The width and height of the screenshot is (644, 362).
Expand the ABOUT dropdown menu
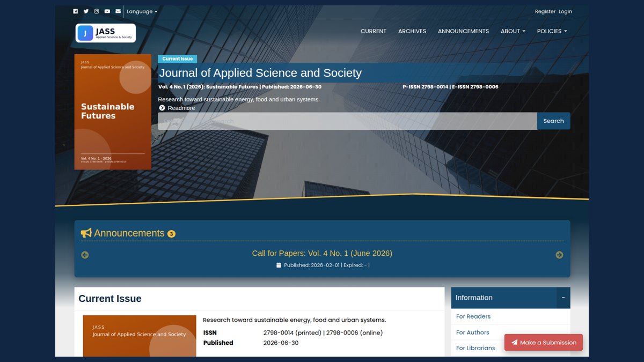click(513, 31)
